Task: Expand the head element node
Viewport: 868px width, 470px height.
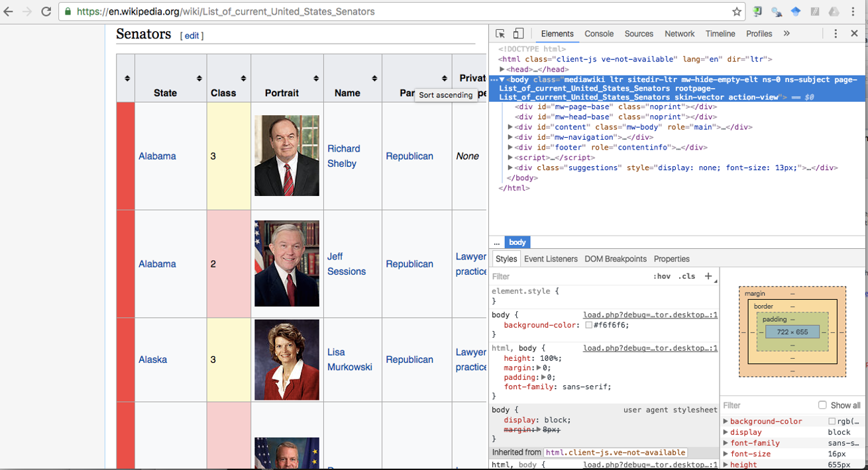Action: point(502,70)
